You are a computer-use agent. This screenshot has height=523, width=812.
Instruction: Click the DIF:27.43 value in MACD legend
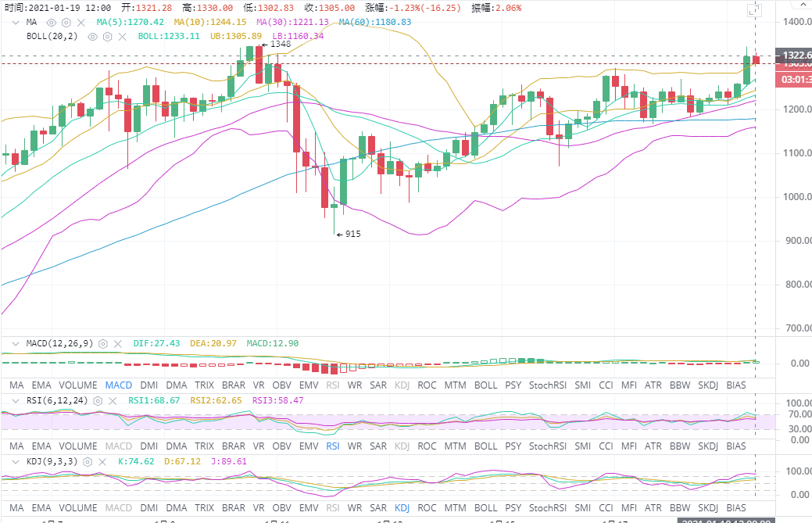pos(156,343)
